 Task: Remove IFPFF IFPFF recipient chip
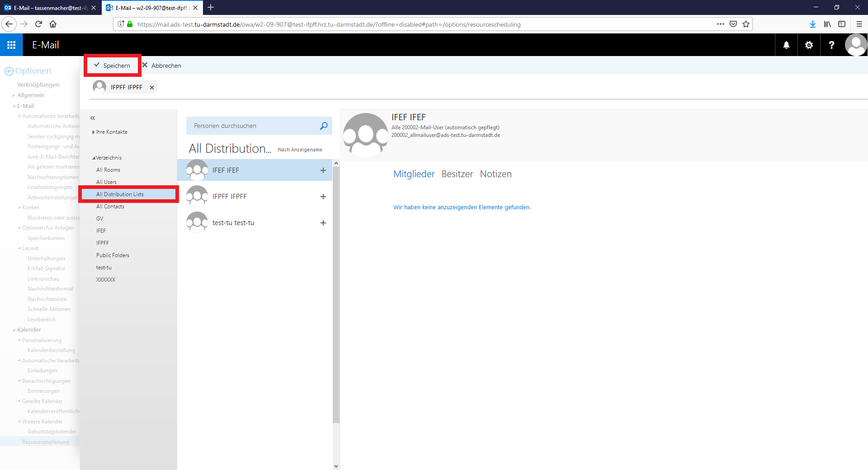(x=152, y=88)
